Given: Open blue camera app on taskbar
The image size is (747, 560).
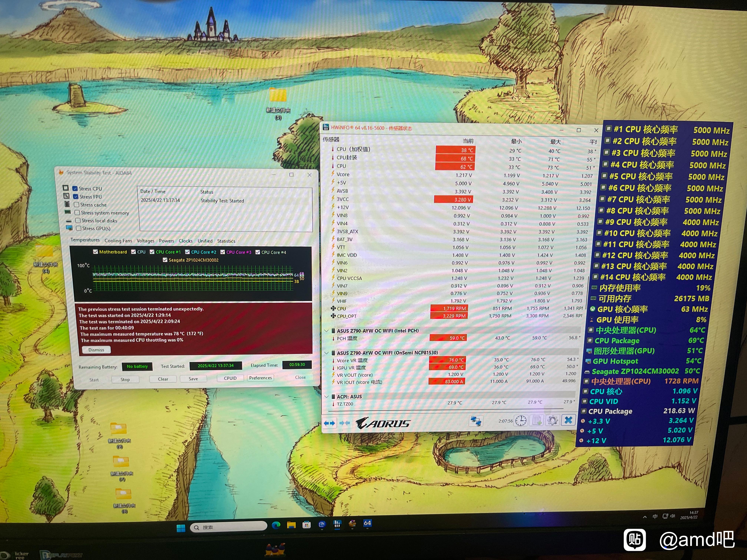Looking at the screenshot, I should coord(322,524).
